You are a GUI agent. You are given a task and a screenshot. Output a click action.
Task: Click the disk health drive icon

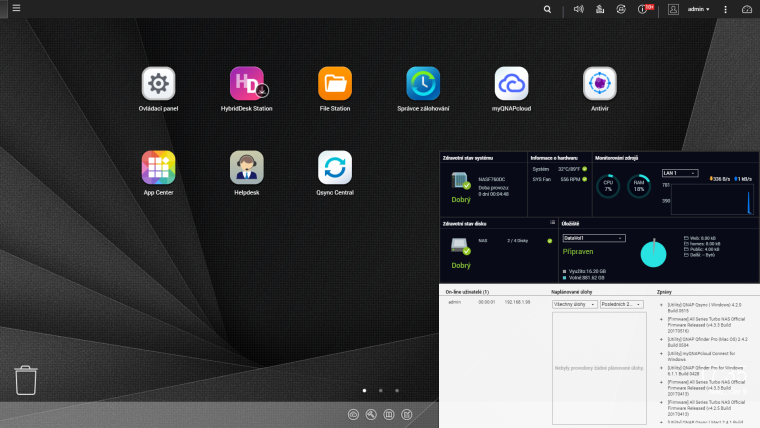click(x=460, y=246)
